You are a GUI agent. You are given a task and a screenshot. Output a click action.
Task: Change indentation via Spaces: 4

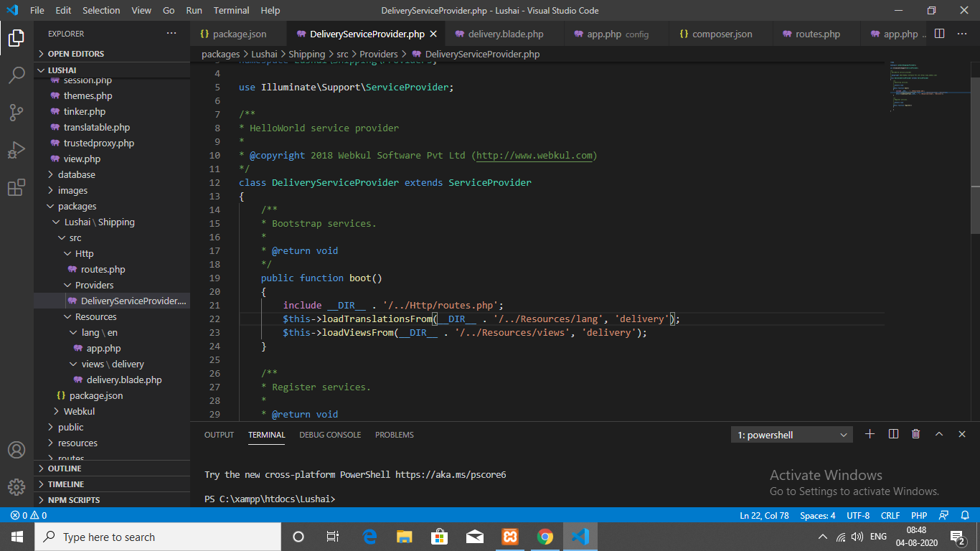pos(818,515)
